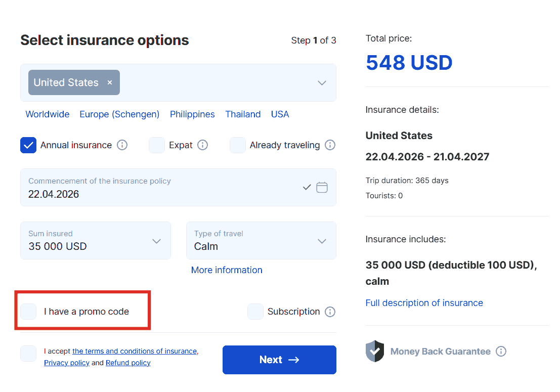Image resolution: width=560 pixels, height=392 pixels.
Task: Check the I have a promo code box
Action: coord(28,312)
